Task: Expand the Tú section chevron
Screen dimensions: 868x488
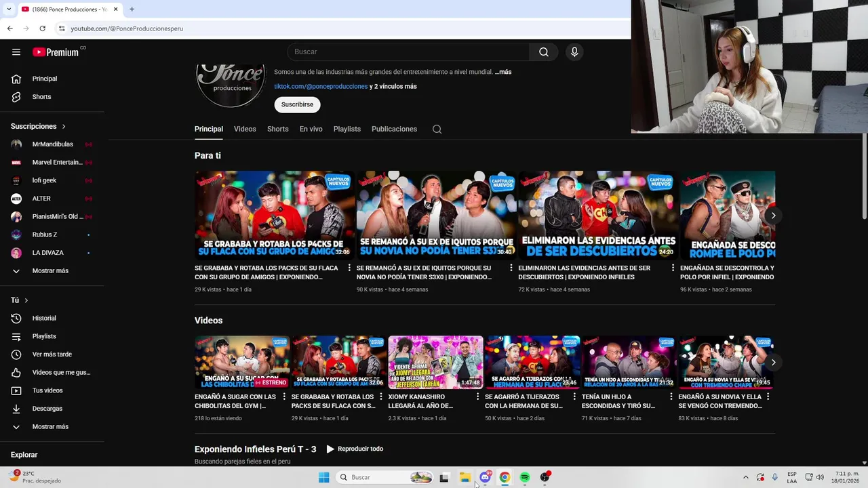Action: [x=26, y=300]
